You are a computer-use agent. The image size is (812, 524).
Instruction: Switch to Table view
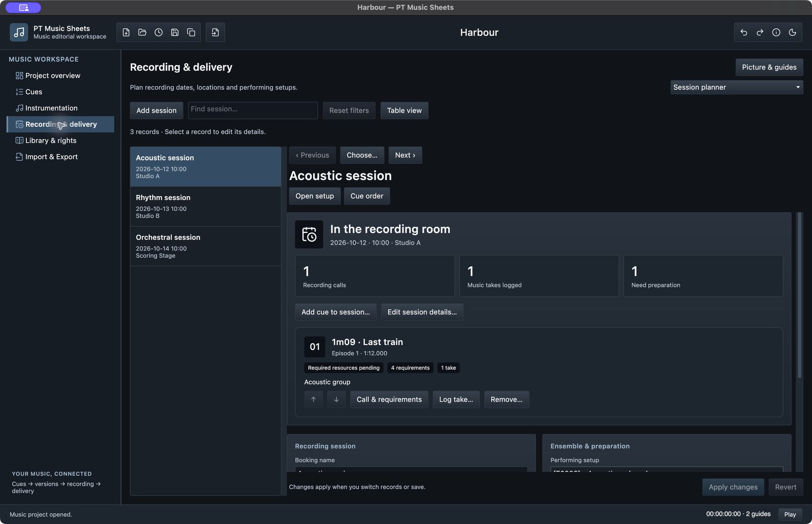point(404,111)
